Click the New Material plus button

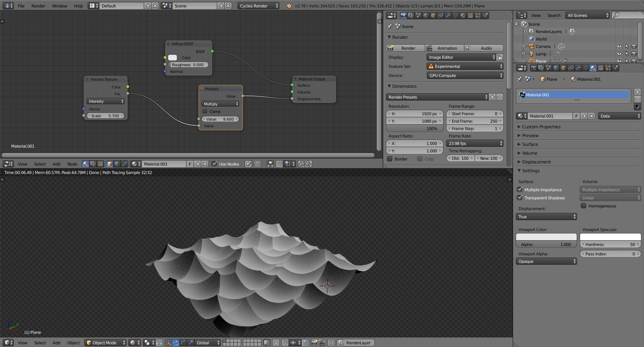(x=584, y=116)
